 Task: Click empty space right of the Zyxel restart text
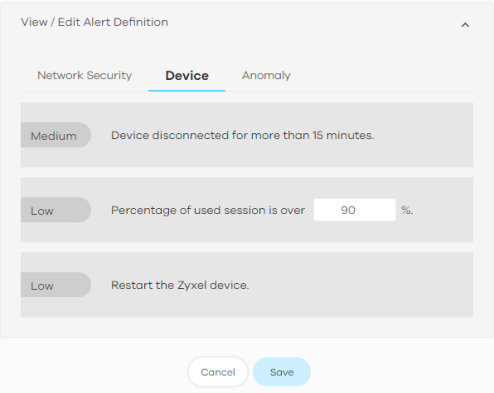pyautogui.click(x=360, y=285)
